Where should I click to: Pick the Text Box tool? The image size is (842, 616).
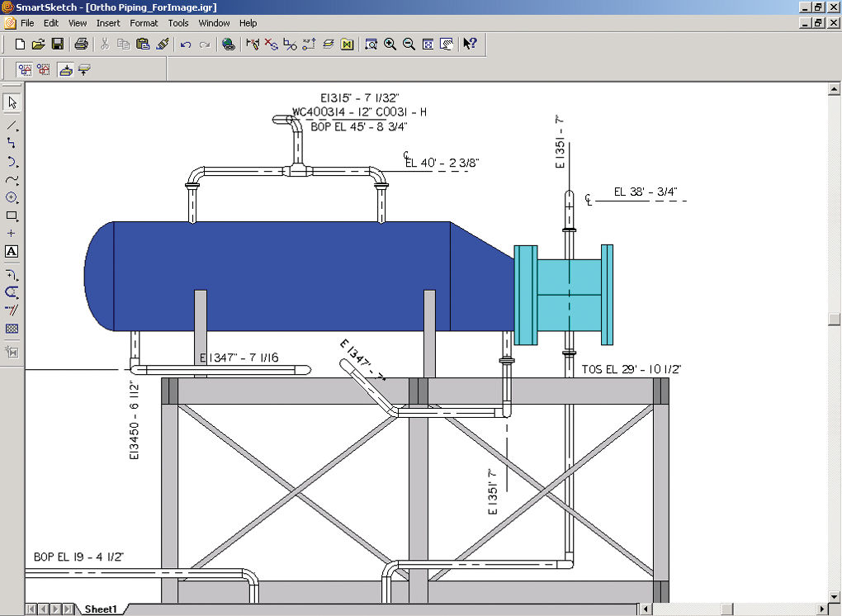pos(12,251)
